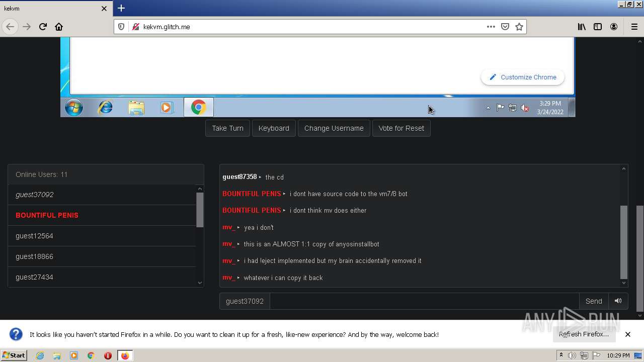Select user guest12564 in list
This screenshot has width=644, height=362.
pos(102,236)
